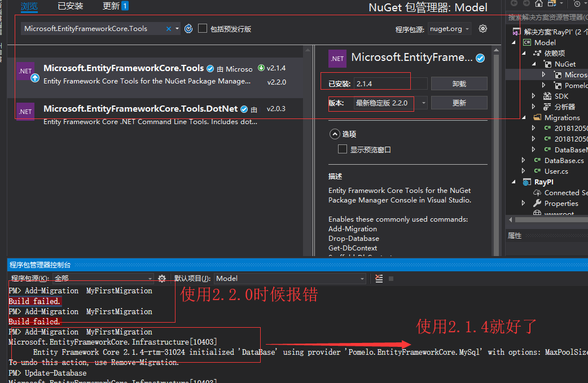The width and height of the screenshot is (588, 383).
Task: Click Solution Explorer view switch icon
Action: coord(552,3)
